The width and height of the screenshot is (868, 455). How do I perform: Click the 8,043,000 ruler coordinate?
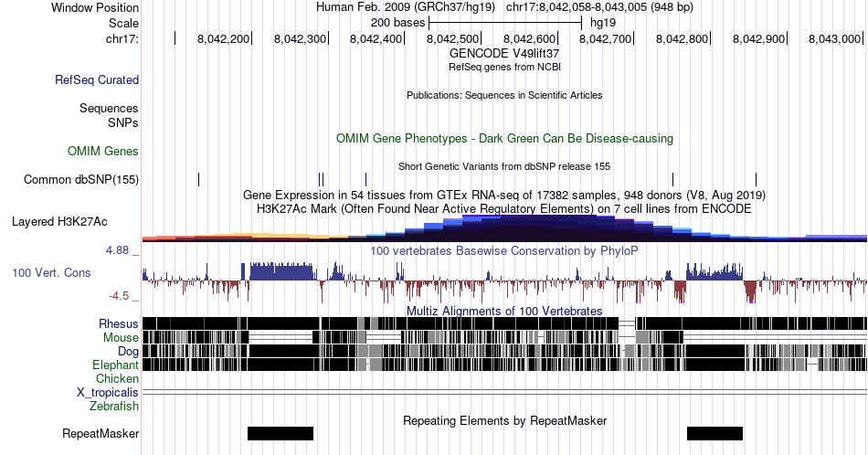835,38
